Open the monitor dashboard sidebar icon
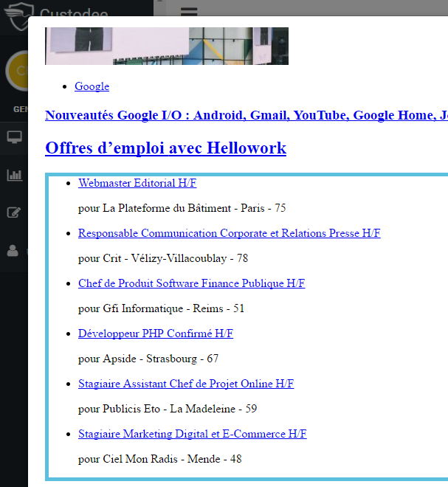448x487 pixels. [15, 137]
